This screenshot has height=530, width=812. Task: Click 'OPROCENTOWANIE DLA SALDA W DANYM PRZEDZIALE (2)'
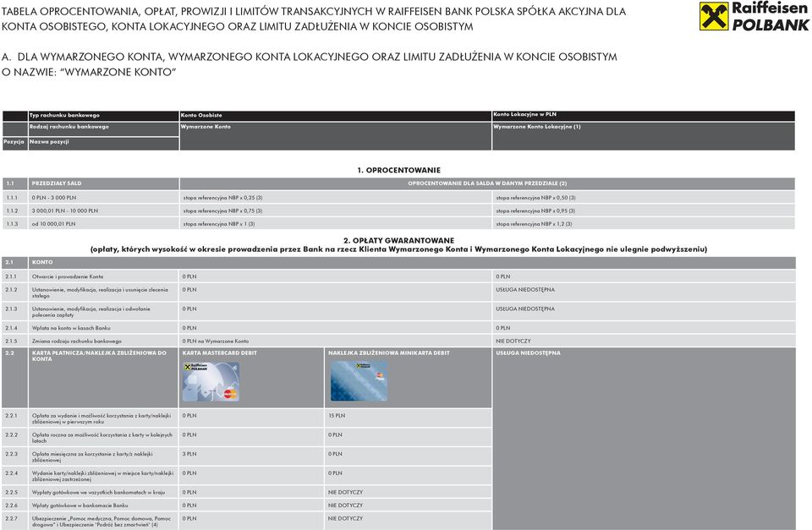[x=487, y=183]
